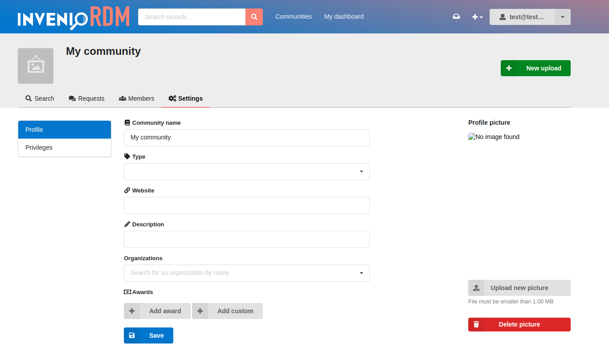
Task: Expand the account menu arrow next to test@test
Action: (x=562, y=16)
